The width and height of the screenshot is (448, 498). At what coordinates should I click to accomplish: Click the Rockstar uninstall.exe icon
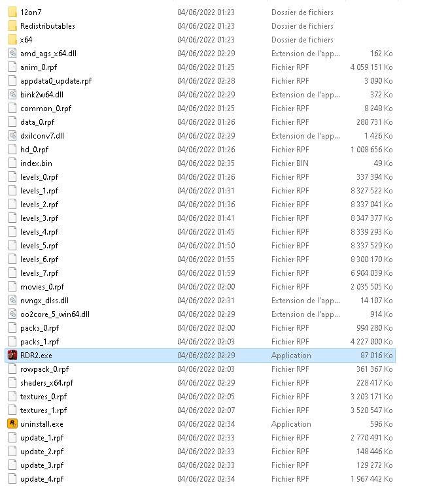(12, 423)
